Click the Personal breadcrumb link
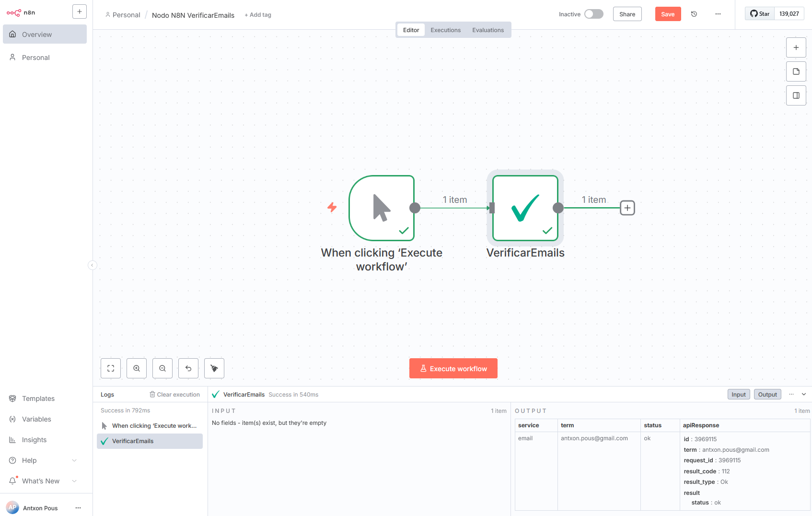Screen dimensions: 812x516 [x=123, y=15]
